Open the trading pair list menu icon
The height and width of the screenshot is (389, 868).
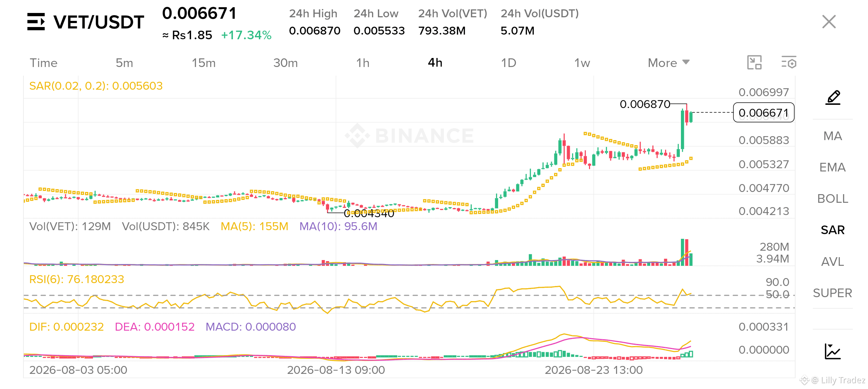pyautogui.click(x=36, y=22)
